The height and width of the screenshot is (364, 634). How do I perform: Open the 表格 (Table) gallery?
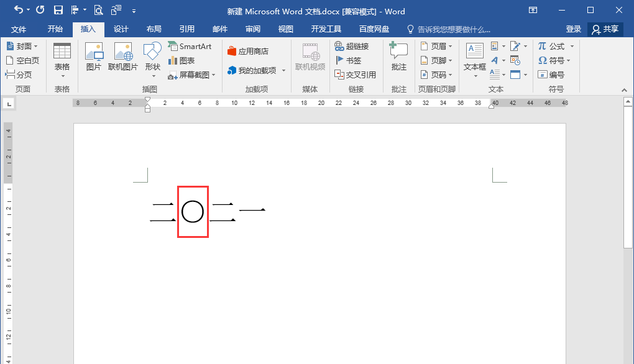62,61
